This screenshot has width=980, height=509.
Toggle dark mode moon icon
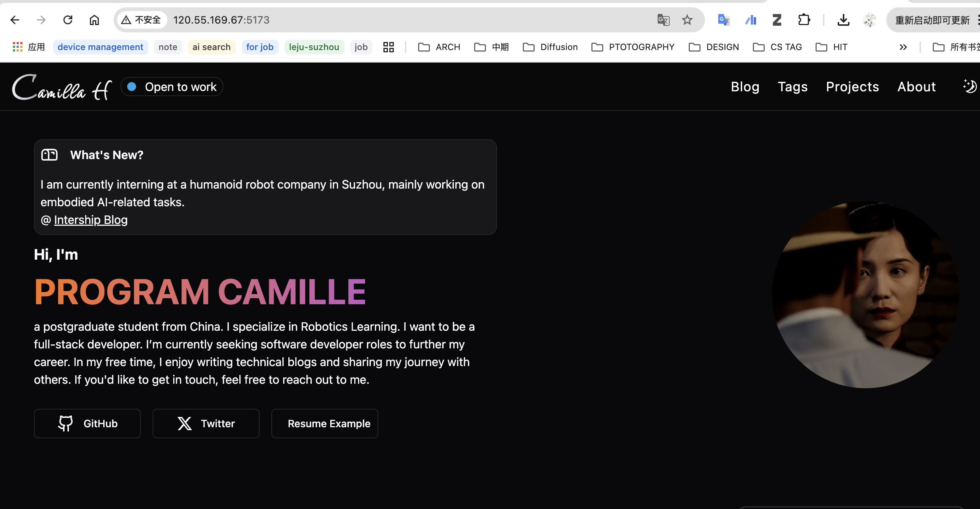click(969, 87)
